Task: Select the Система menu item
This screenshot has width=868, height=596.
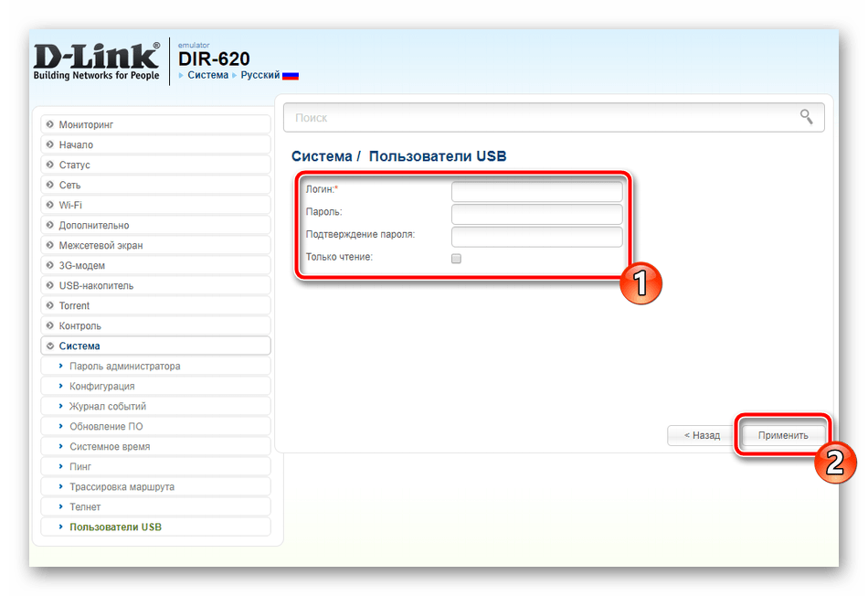Action: [x=155, y=346]
